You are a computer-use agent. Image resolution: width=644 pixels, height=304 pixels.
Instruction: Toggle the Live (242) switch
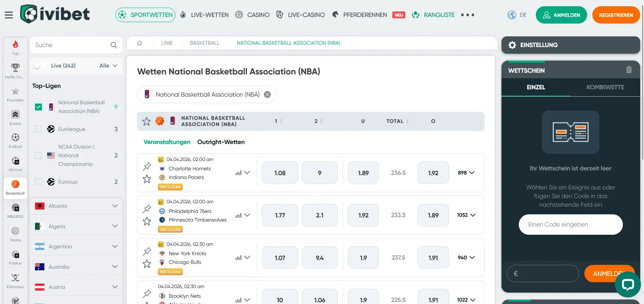click(40, 65)
